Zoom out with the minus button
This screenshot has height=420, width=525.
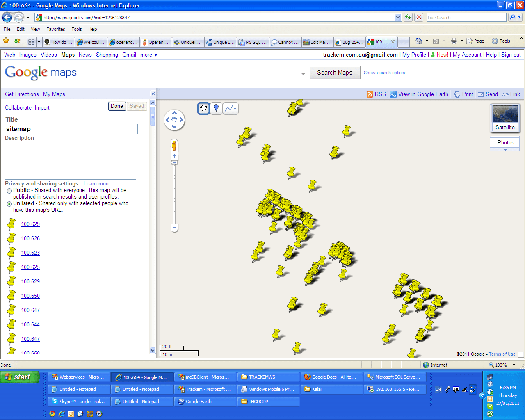click(174, 228)
